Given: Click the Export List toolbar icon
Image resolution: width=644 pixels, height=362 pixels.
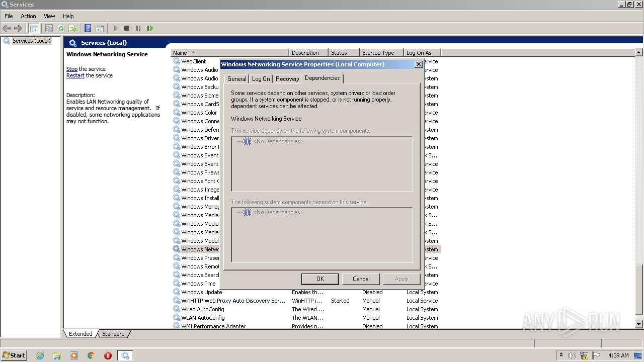Looking at the screenshot, I should click(x=72, y=29).
